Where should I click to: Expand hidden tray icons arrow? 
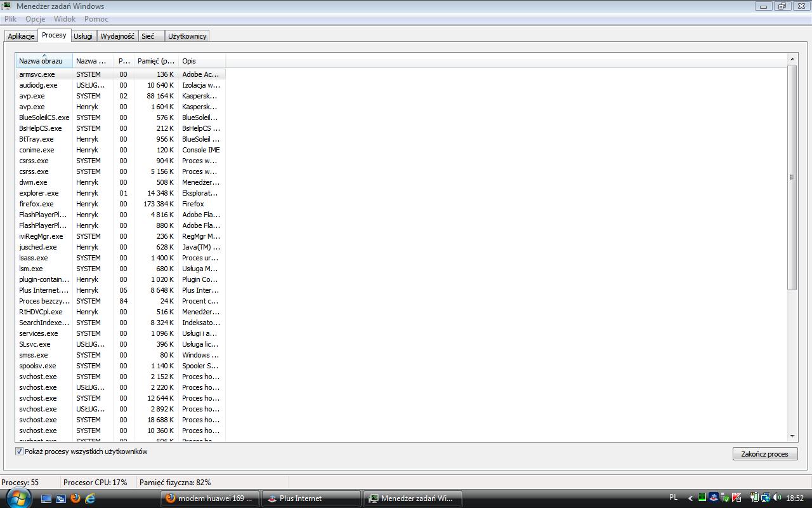click(x=690, y=498)
